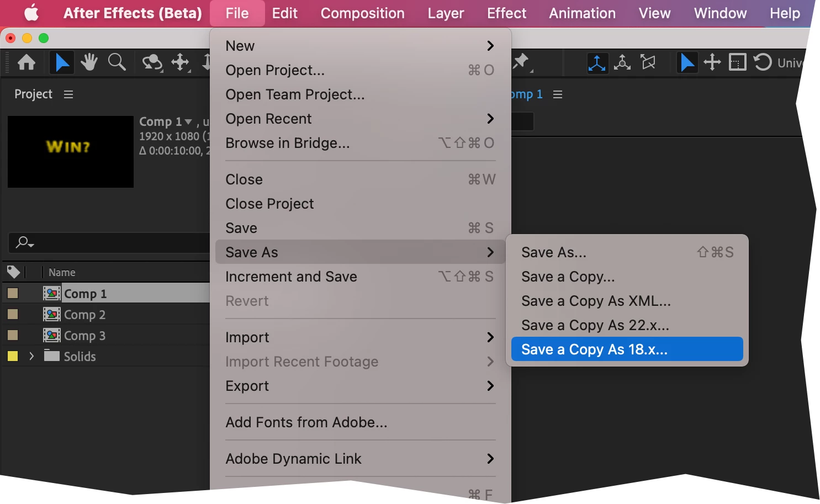The height and width of the screenshot is (504, 820).
Task: Click the Comp 2 label color swatch
Action: tap(13, 314)
